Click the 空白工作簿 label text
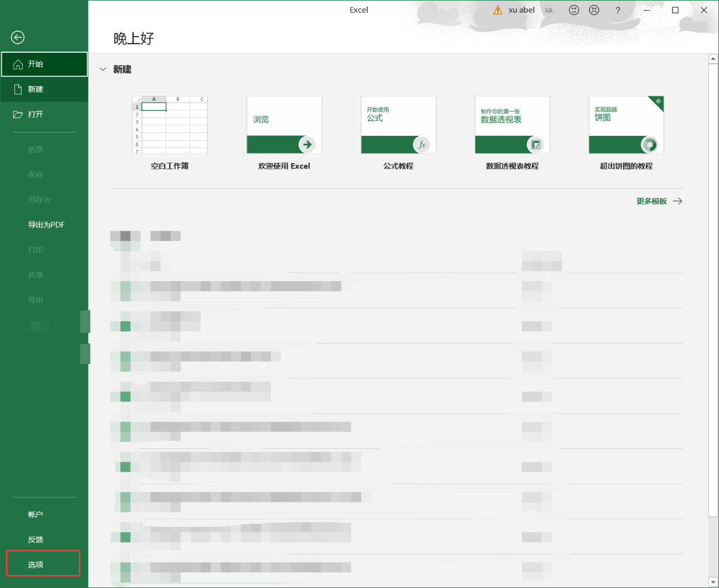719x588 pixels. (x=170, y=166)
